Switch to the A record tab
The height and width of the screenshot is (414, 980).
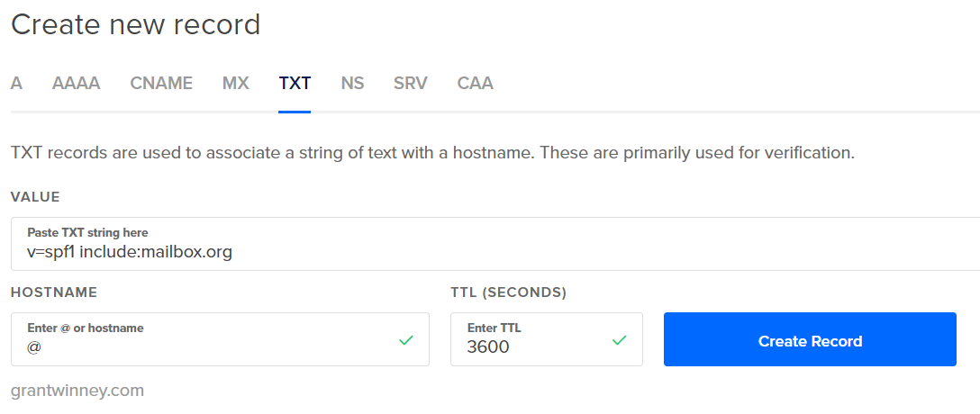click(16, 84)
